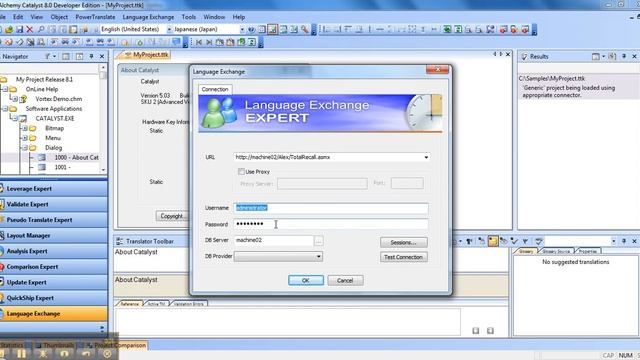Click the 1000 - About Cat dialog icon
This screenshot has width=640, height=360.
coord(42,158)
